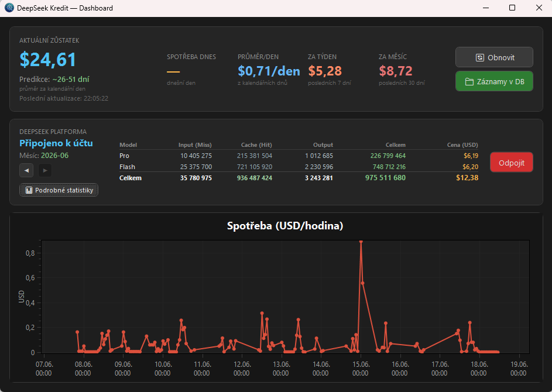Screen dimensions: 552x392
Task: Click the Obnovit refresh button
Action: pyautogui.click(x=494, y=57)
